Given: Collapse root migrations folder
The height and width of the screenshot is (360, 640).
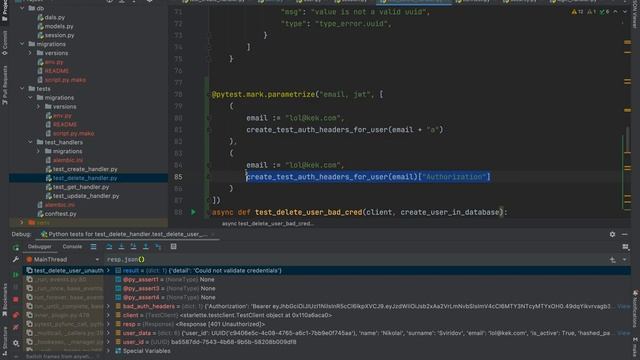Looking at the screenshot, I should click(22, 44).
